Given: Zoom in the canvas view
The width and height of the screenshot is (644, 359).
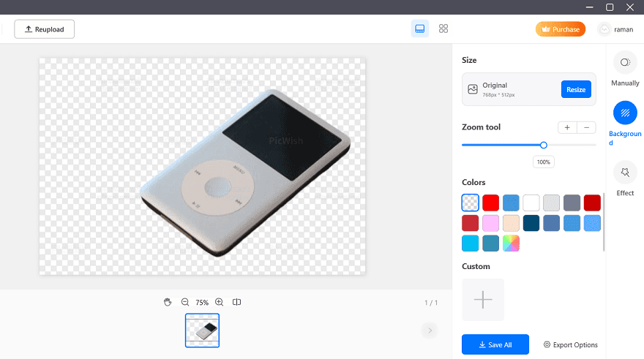Looking at the screenshot, I should click(220, 302).
